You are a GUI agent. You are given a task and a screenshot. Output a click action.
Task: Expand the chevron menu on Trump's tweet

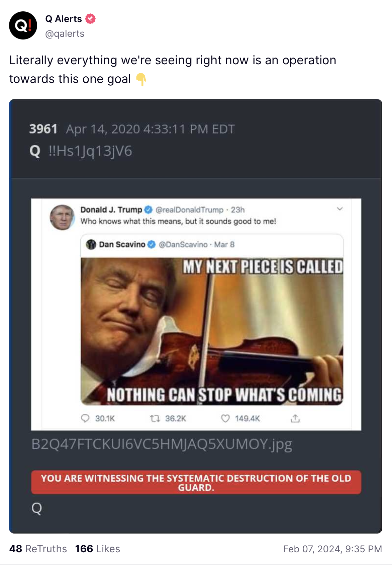click(339, 209)
